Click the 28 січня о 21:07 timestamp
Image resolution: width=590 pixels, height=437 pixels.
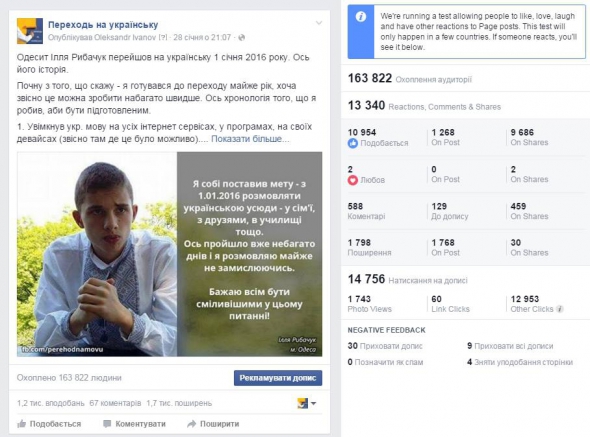pyautogui.click(x=202, y=38)
